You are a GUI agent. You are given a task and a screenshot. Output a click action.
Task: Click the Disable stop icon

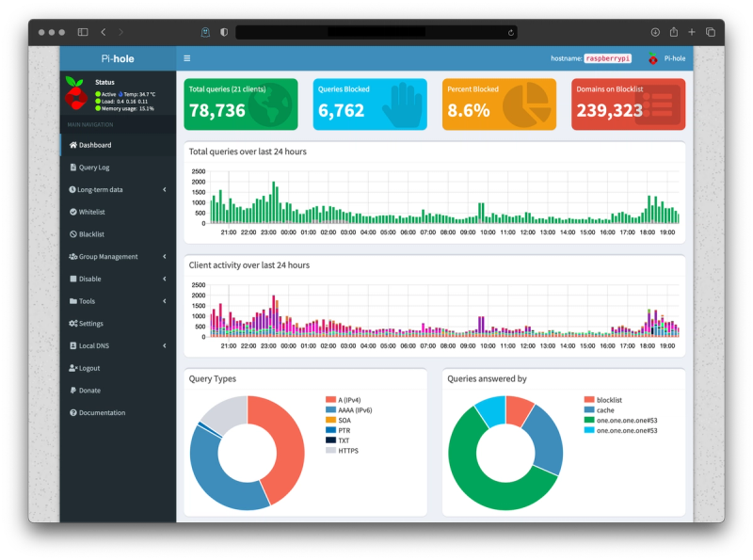73,279
